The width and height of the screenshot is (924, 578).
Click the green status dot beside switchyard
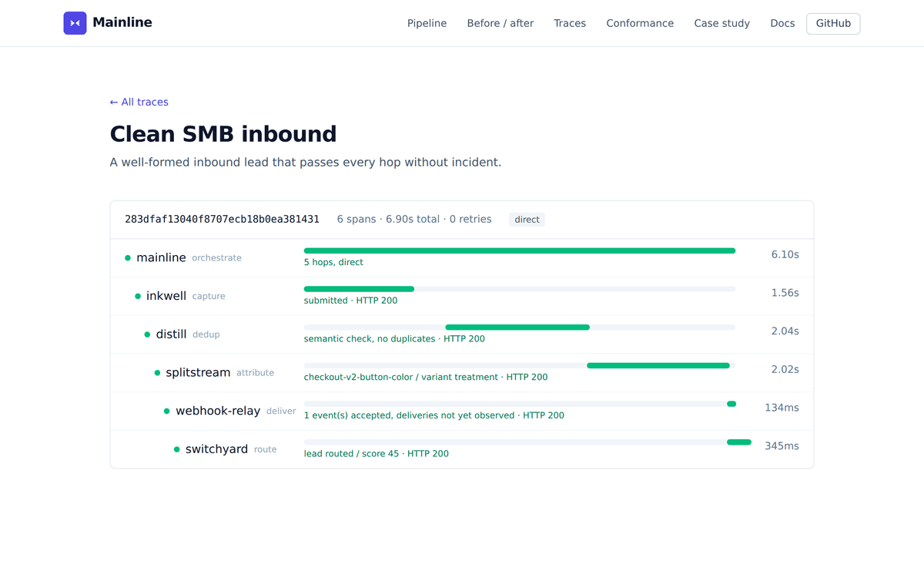pyautogui.click(x=176, y=449)
